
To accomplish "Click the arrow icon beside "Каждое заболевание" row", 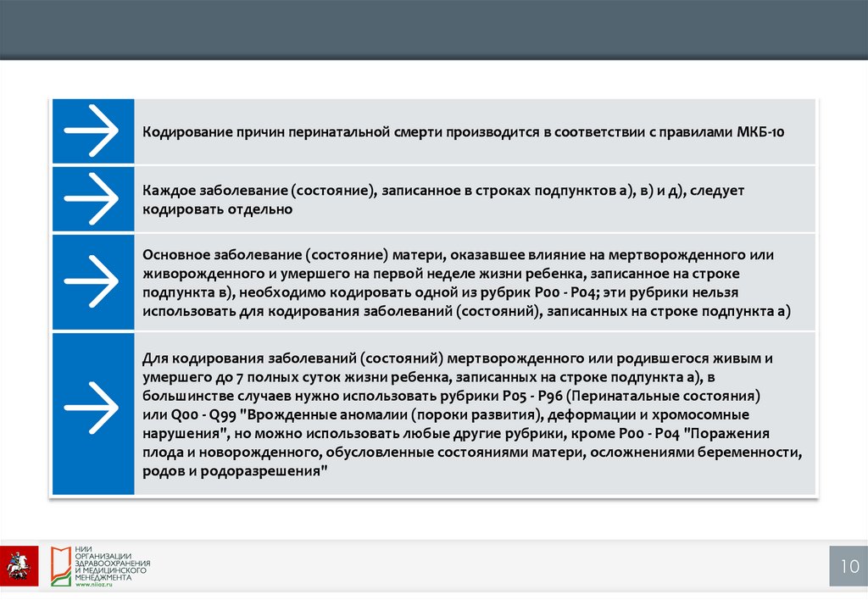I will pos(92,199).
